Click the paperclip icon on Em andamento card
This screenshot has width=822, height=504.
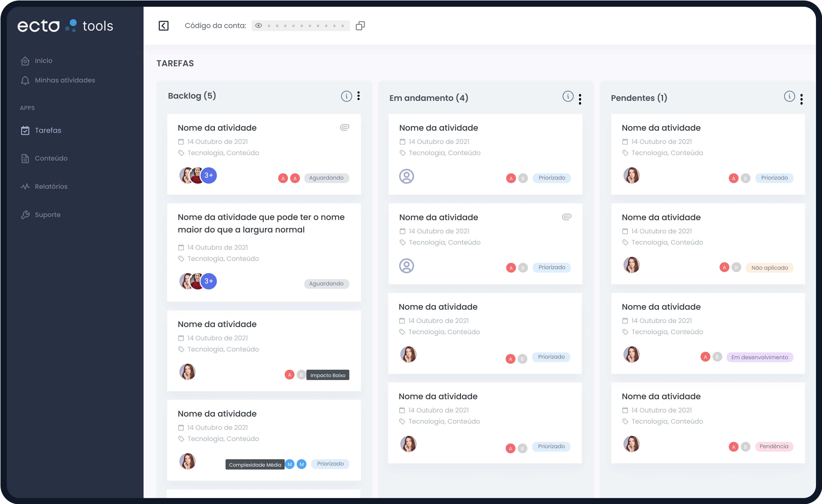click(566, 217)
